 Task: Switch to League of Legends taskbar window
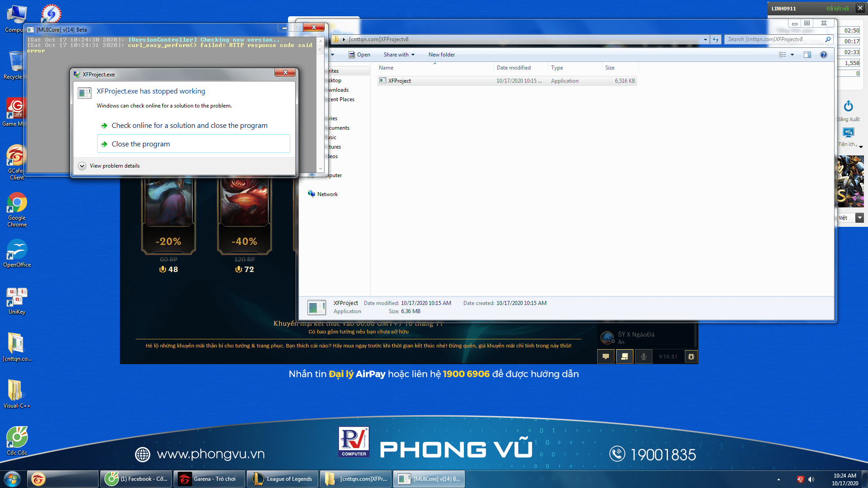click(x=283, y=479)
